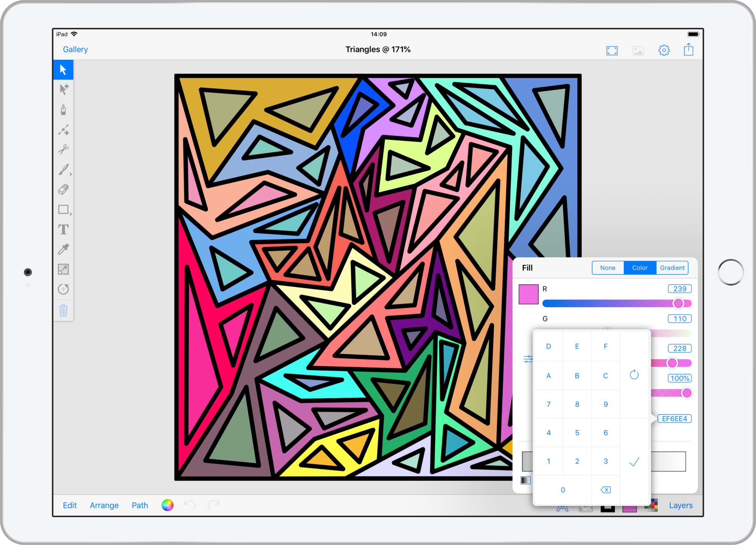The height and width of the screenshot is (545, 756).
Task: Tap keypad key F
Action: click(606, 346)
